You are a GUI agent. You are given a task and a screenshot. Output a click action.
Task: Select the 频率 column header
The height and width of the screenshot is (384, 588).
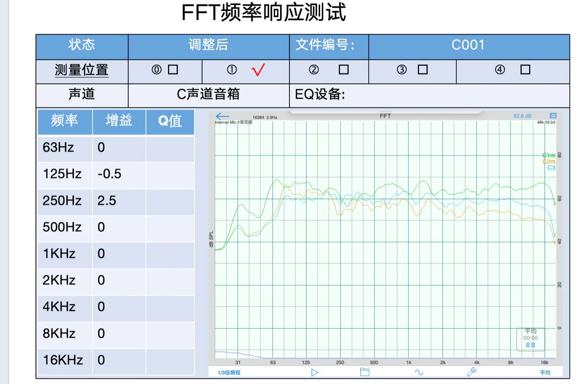pyautogui.click(x=65, y=121)
